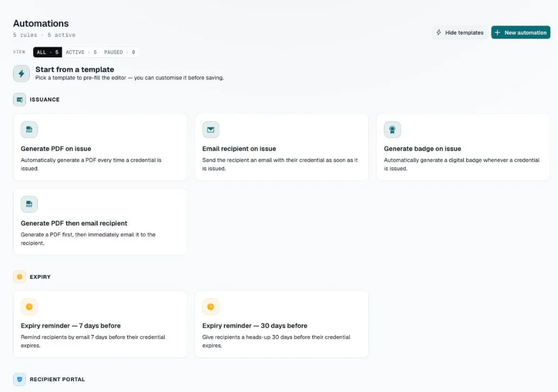Image resolution: width=558 pixels, height=392 pixels.
Task: Click the badge ribbon icon on Generate badge card
Action: pos(392,129)
